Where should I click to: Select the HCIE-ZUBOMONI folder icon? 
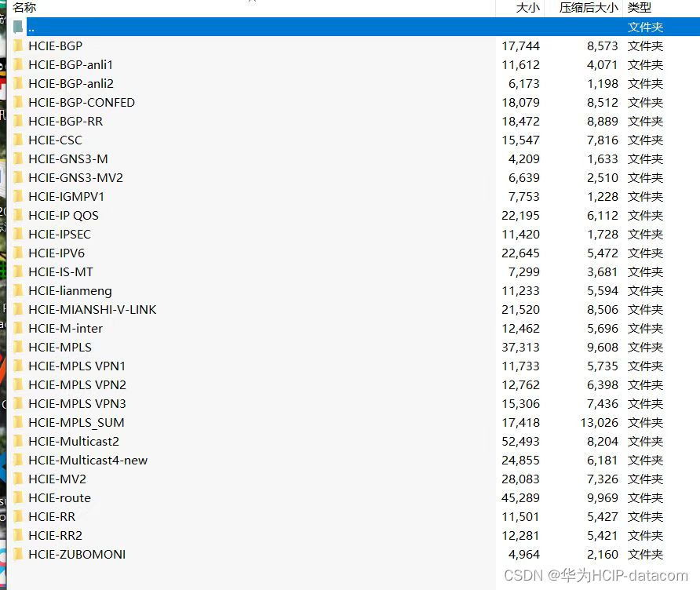tap(18, 554)
